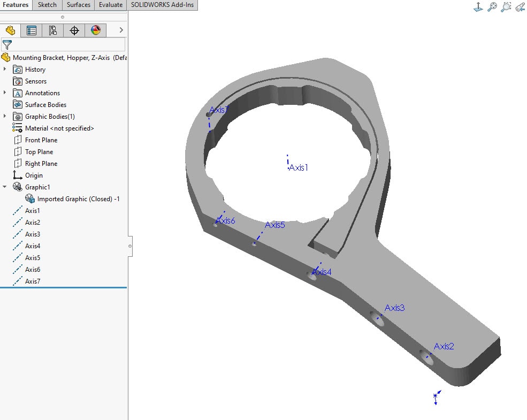Open the SOLIDWORKS Add-Ins tab

pos(162,5)
